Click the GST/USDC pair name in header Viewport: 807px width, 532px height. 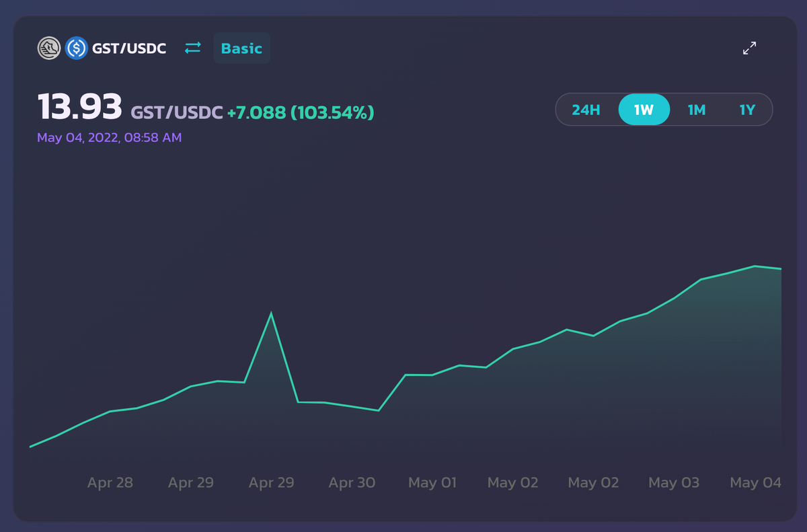coord(129,48)
